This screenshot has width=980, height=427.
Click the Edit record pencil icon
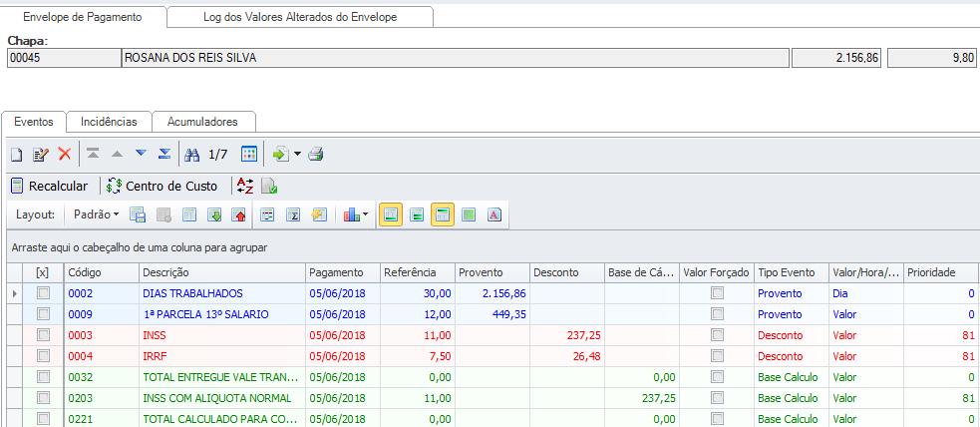(41, 154)
